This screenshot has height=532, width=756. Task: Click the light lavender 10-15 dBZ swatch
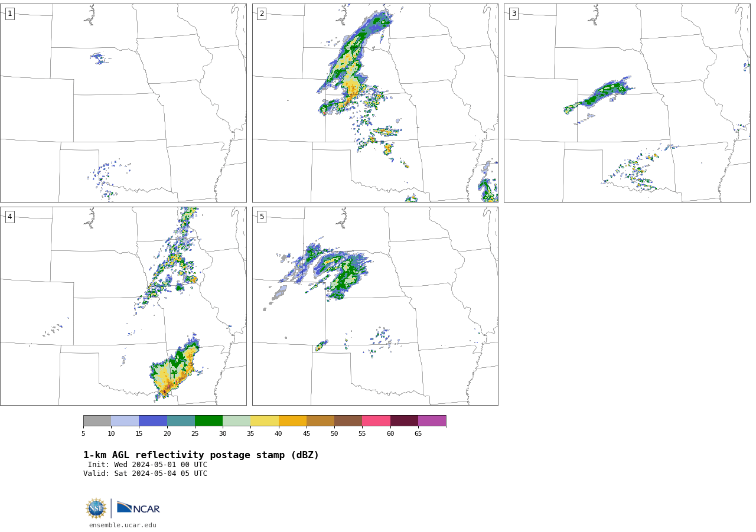(x=125, y=421)
